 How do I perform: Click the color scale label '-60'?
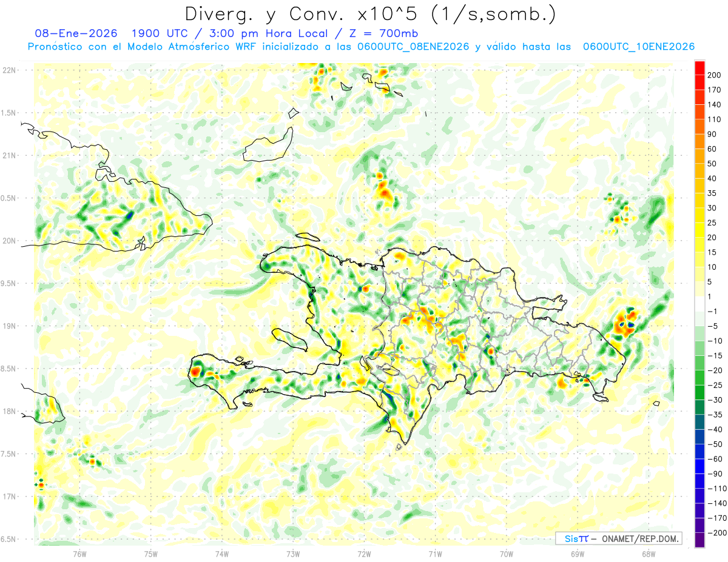click(715, 459)
